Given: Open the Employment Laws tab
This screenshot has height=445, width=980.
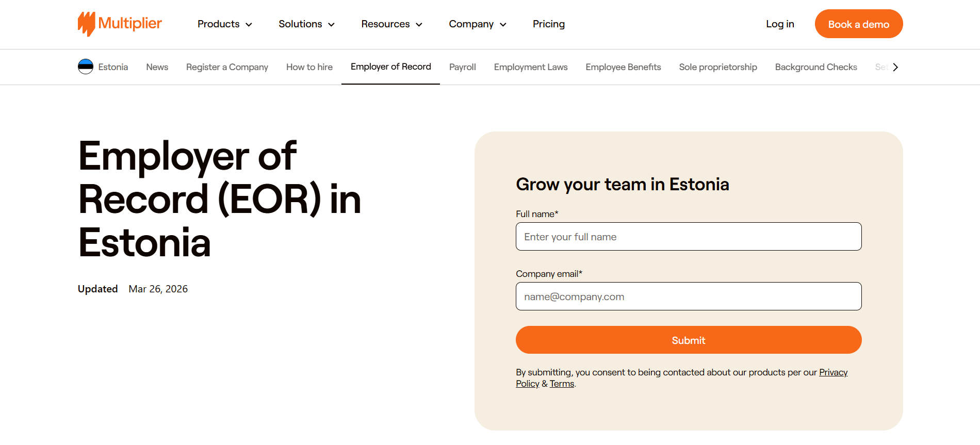Looking at the screenshot, I should [x=531, y=67].
